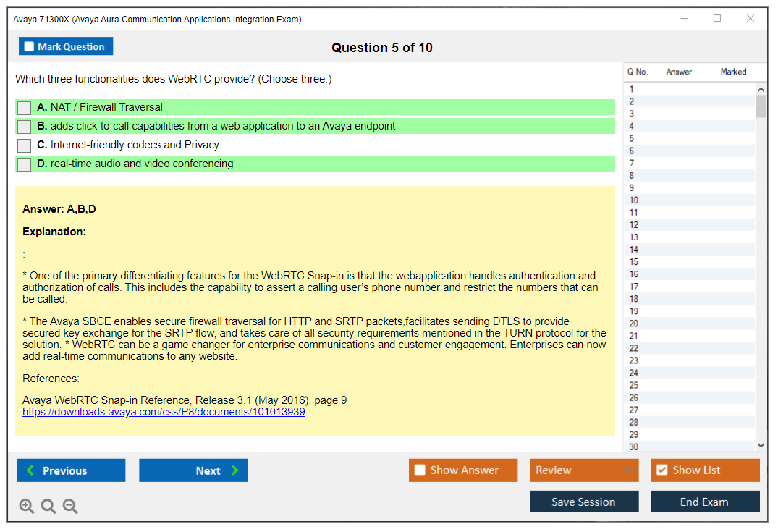Check answer C Internet-friendly codecs option
The height and width of the screenshot is (532, 778).
[x=25, y=145]
